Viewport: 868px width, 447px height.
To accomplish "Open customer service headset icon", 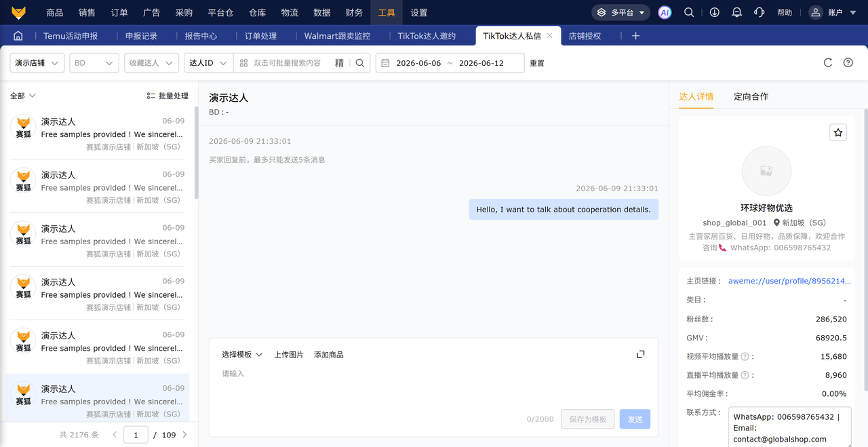I will (x=759, y=12).
